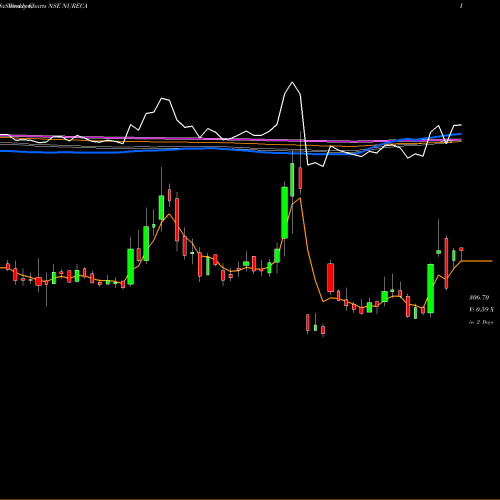Click the V: 0.59 X volume label
This screenshot has width=500, height=500.
coord(481,310)
